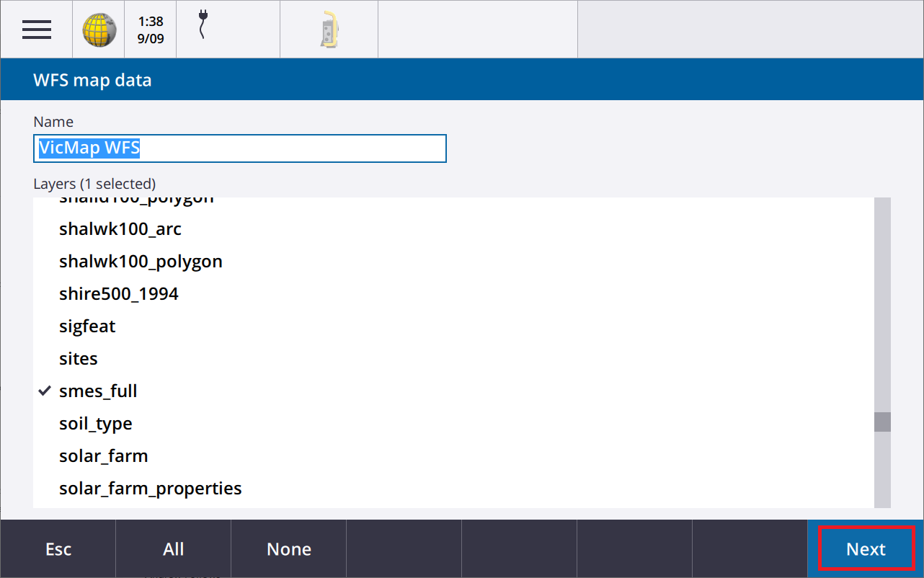This screenshot has height=578, width=924.
Task: Select the shire500_1994 layer
Action: click(119, 294)
